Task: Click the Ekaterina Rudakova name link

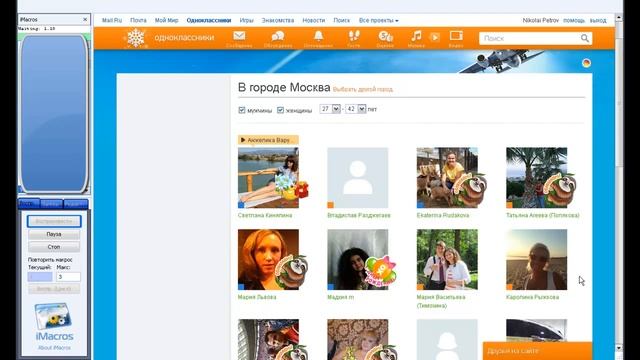Action: click(443, 215)
